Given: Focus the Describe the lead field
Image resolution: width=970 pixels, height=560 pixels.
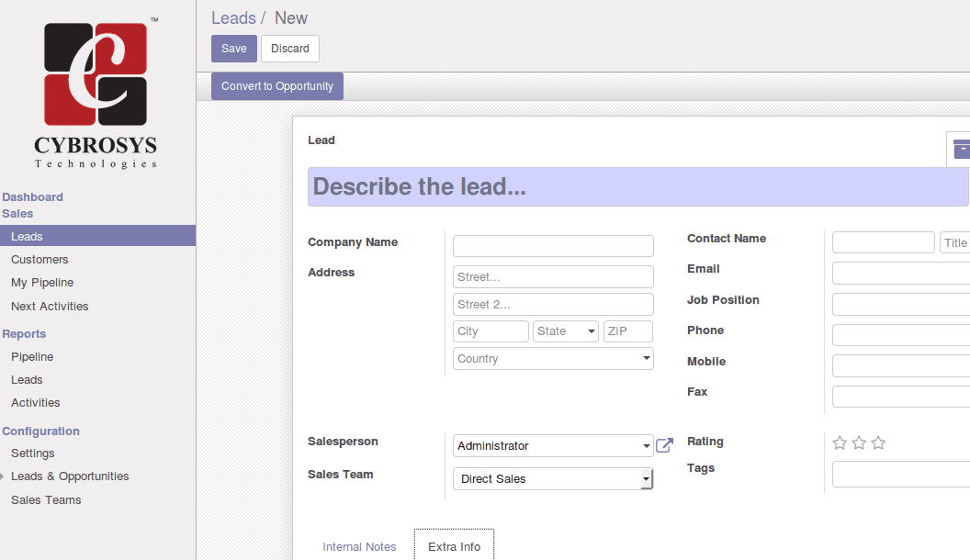Looking at the screenshot, I should click(x=637, y=186).
